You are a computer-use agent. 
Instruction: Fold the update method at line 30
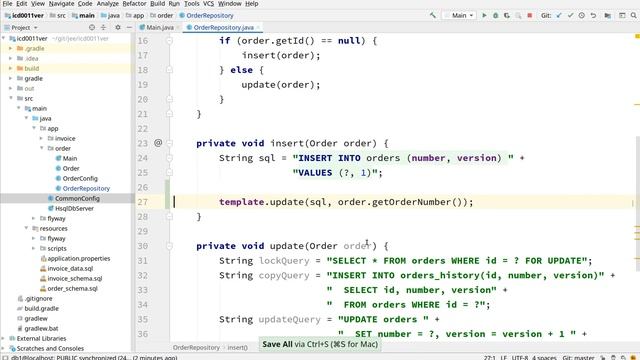(169, 246)
